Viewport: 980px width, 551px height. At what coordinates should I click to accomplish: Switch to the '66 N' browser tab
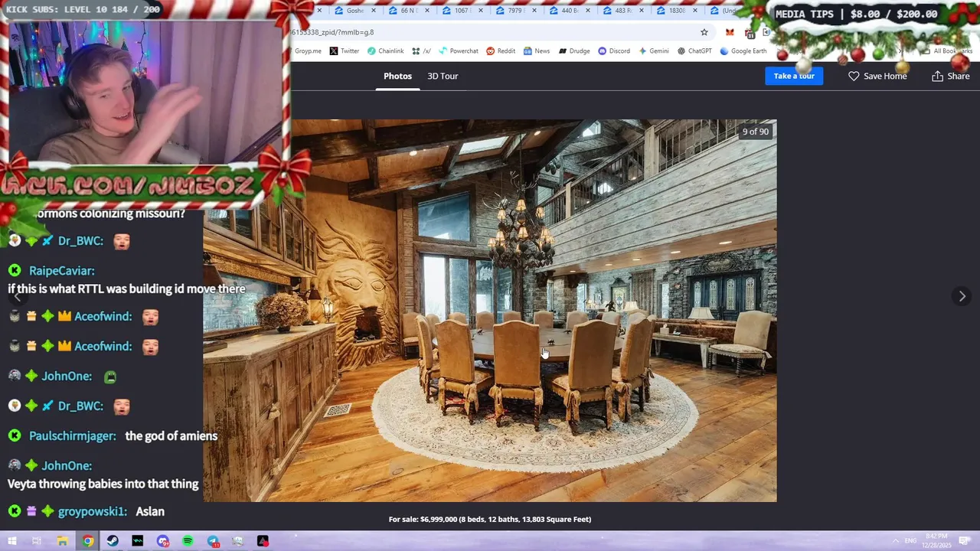click(x=403, y=11)
